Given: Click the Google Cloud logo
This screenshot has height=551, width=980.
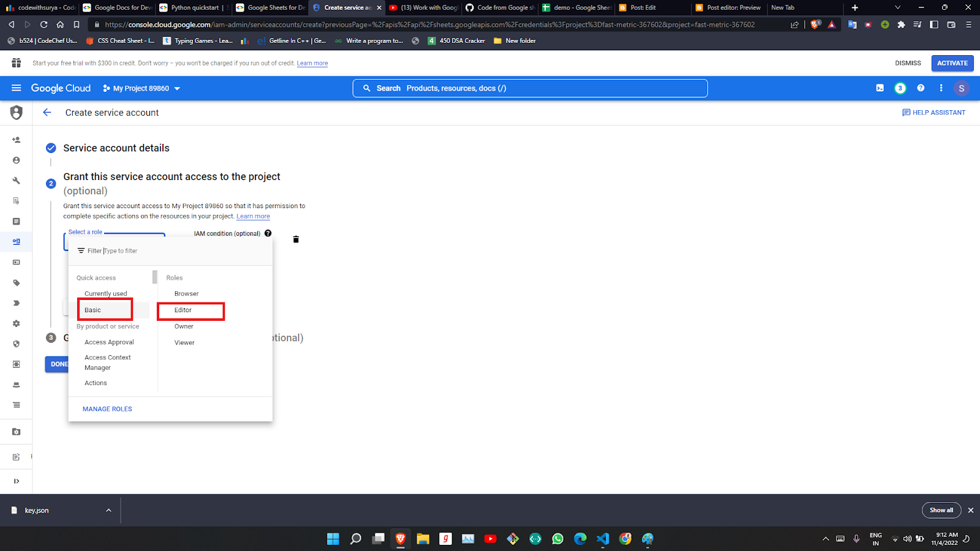Looking at the screenshot, I should tap(61, 88).
